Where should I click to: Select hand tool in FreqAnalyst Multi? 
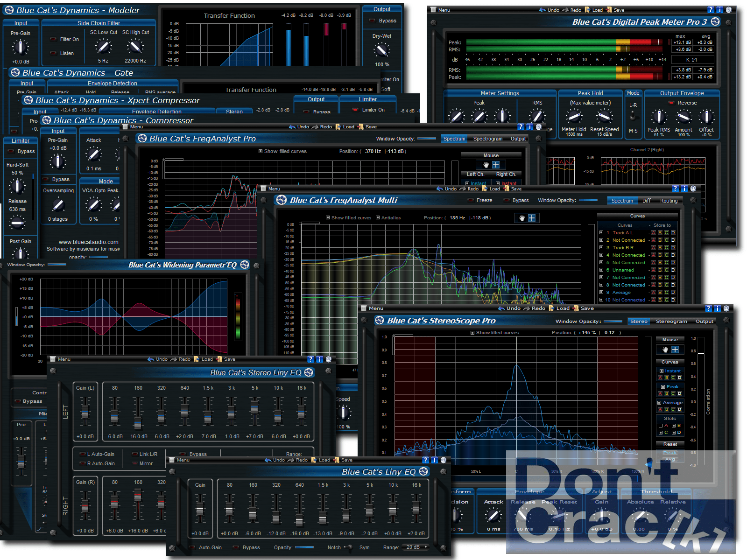[521, 218]
